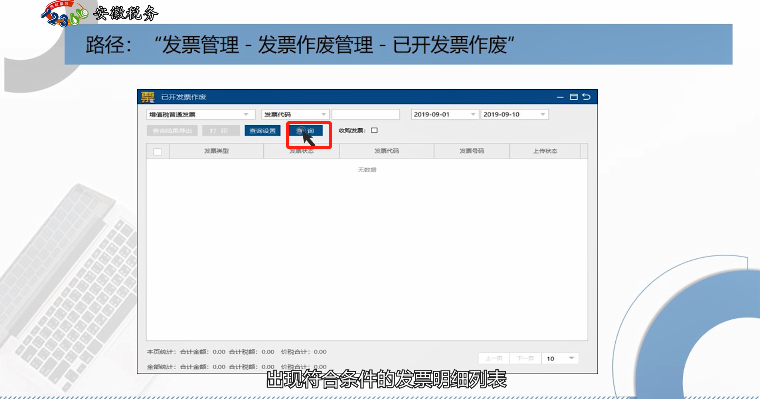Toggle the 收购发票 checkbox

pos(374,130)
